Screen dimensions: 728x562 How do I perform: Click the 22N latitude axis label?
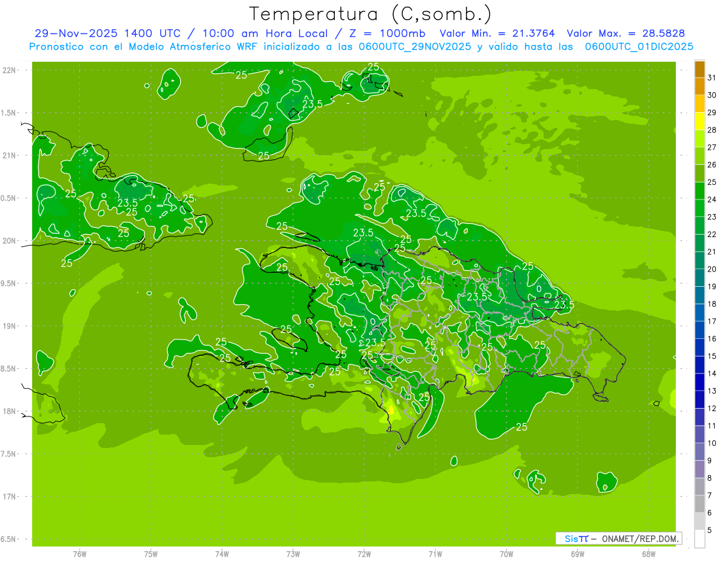click(x=9, y=70)
